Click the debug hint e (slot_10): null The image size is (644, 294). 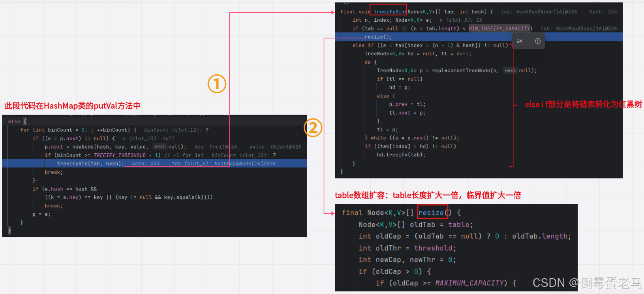tap(148, 139)
